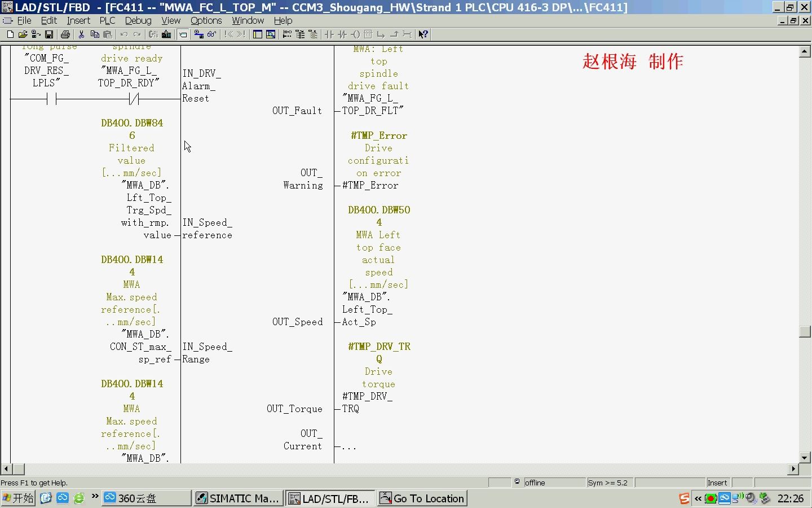This screenshot has width=812, height=508.
Task: Switch to SIMATIC Manager taskbar button
Action: (238, 498)
